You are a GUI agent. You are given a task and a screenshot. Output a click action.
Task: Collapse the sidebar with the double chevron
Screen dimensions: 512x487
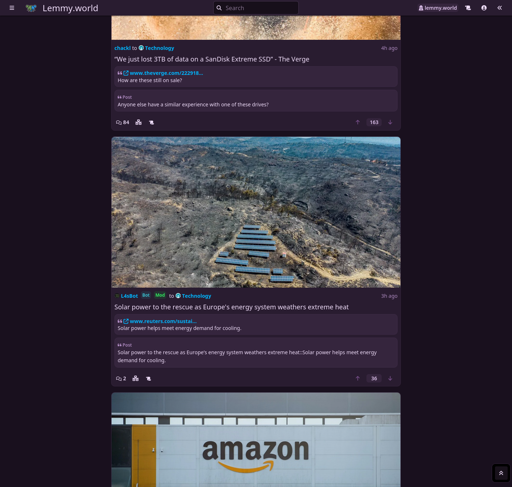pos(499,8)
